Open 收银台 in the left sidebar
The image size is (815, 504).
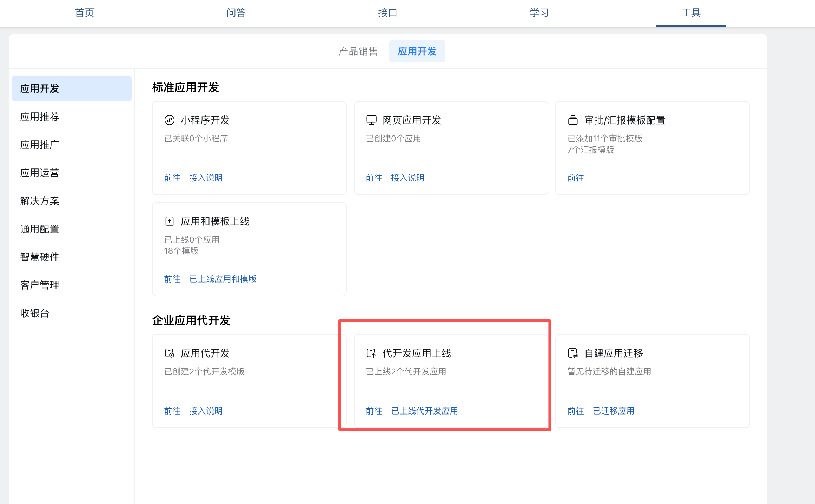(35, 313)
